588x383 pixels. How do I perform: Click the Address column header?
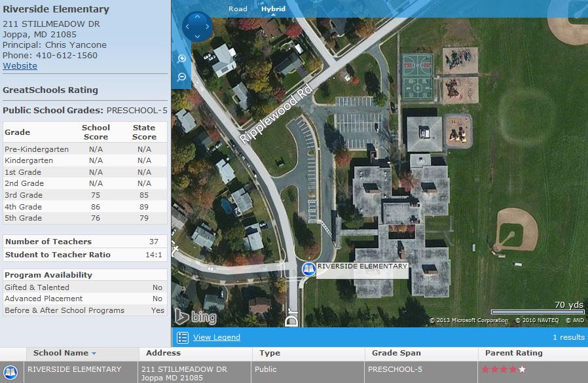click(x=163, y=353)
